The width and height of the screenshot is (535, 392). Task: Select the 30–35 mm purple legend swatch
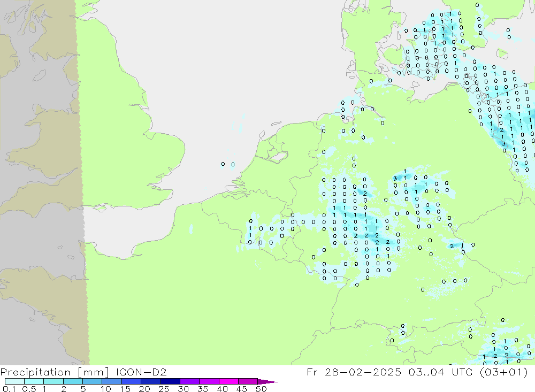coord(189,381)
